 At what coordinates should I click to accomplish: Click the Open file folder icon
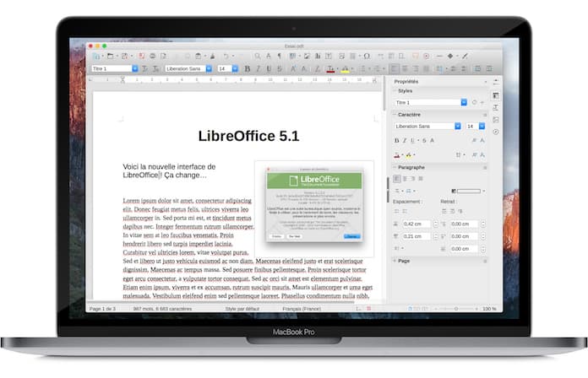coord(110,57)
